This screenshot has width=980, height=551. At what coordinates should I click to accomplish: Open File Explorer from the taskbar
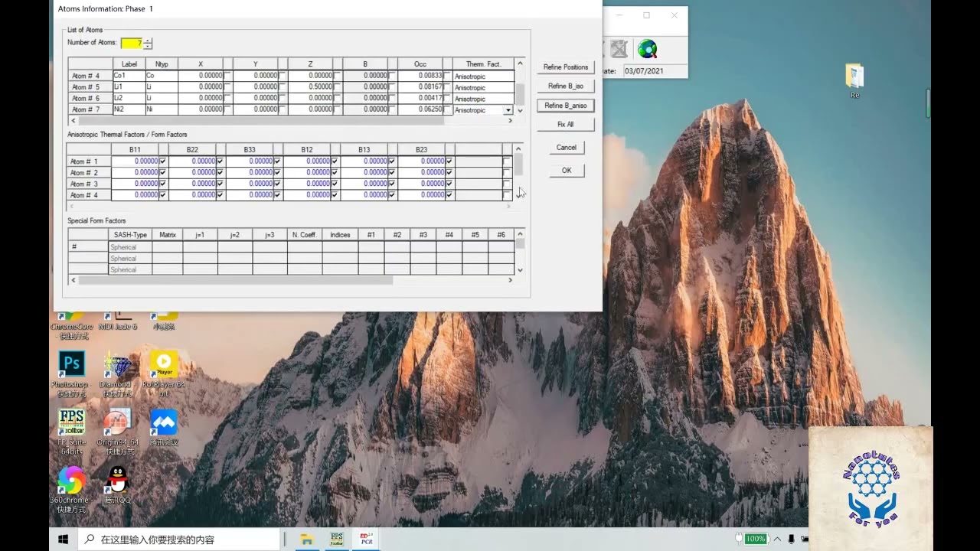click(307, 540)
